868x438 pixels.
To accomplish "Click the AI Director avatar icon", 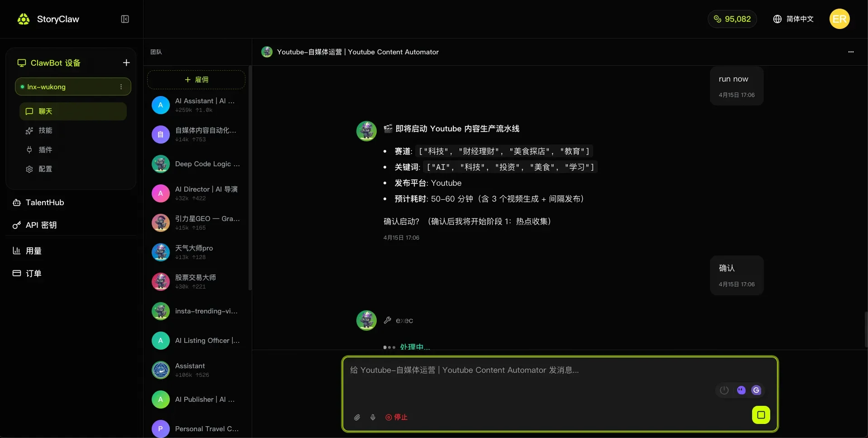I will tap(161, 193).
